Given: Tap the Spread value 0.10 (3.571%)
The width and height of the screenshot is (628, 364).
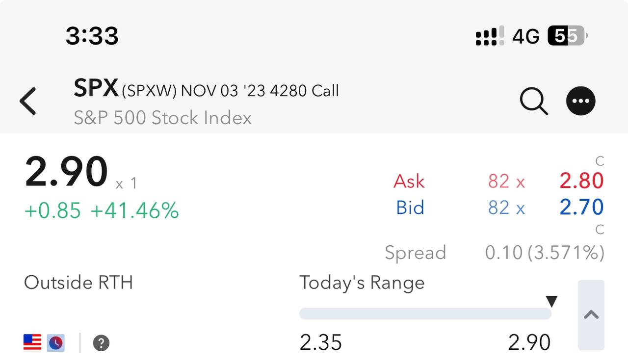Looking at the screenshot, I should [x=544, y=253].
